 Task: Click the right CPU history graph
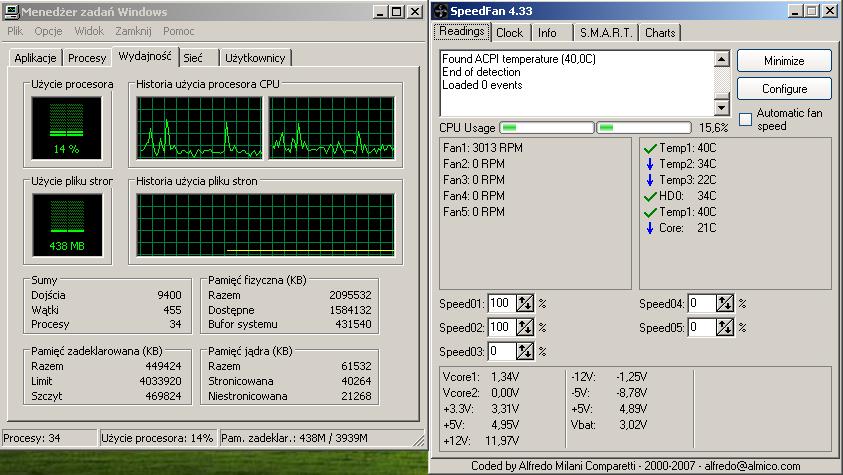332,128
